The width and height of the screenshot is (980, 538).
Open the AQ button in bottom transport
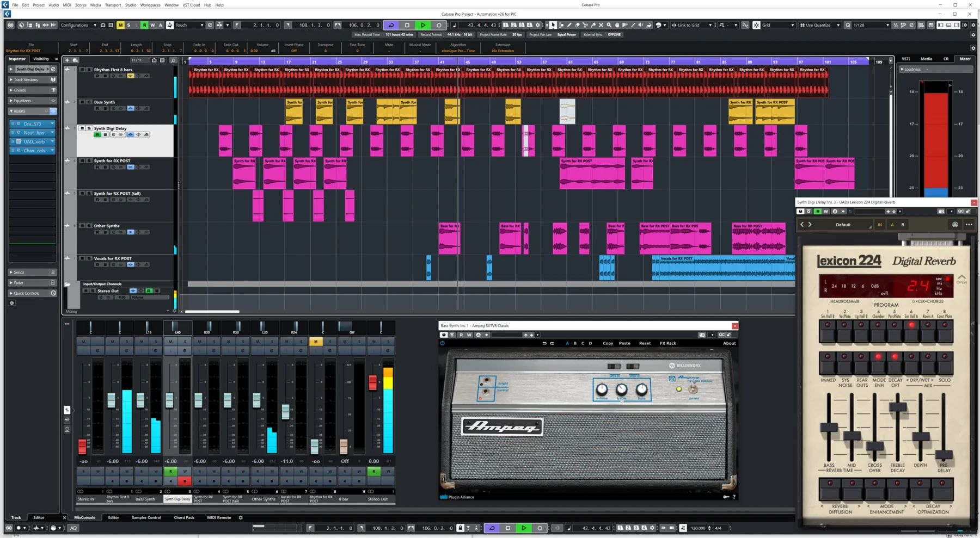coord(73,528)
